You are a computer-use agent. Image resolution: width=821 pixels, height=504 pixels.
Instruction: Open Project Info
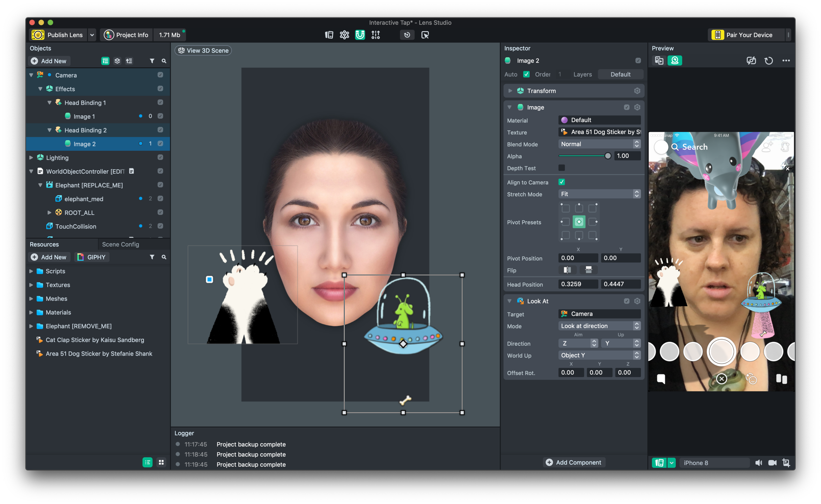tap(126, 35)
